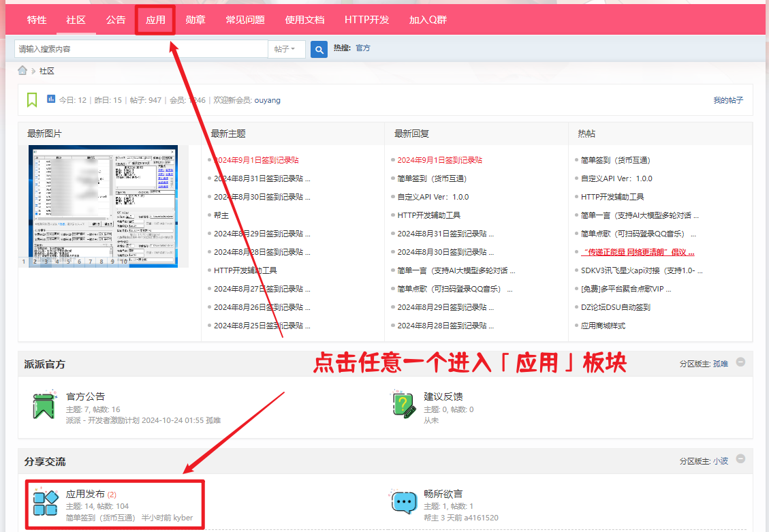Viewport: 769px width, 532px height.
Task: Open 简单一言 thread in 最新回复
Action: (x=456, y=270)
